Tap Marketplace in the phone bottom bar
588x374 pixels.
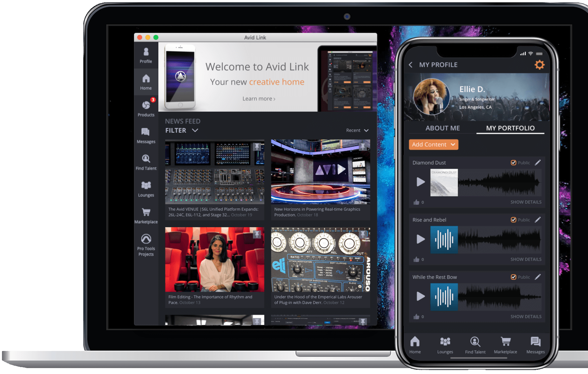[x=505, y=345]
